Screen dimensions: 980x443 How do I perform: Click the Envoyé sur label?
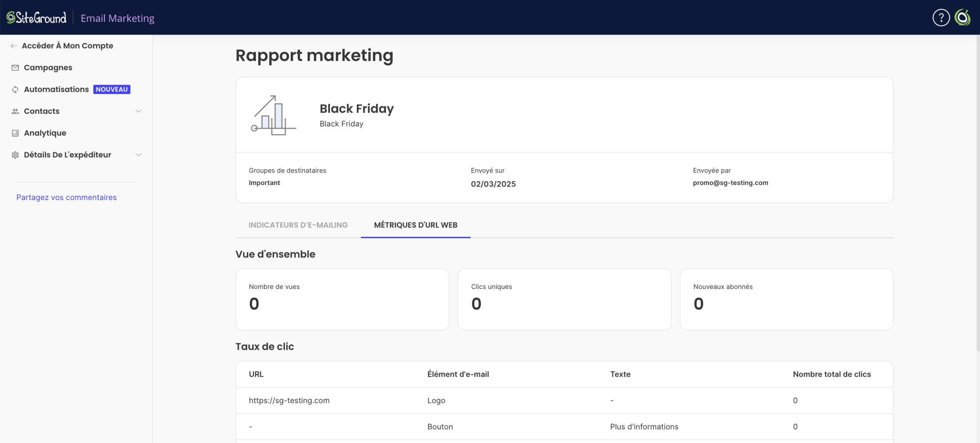487,171
